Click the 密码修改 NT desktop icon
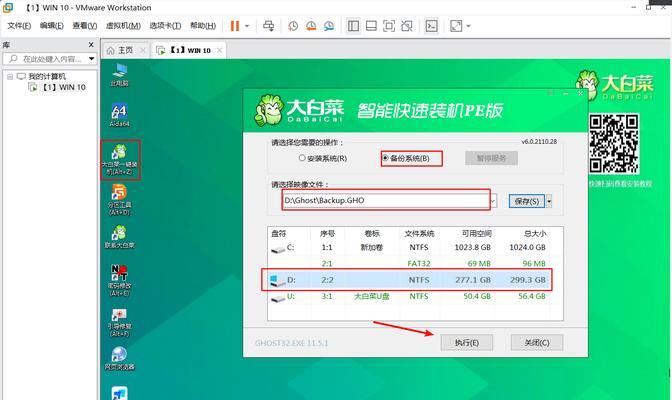The image size is (672, 400). (x=120, y=280)
